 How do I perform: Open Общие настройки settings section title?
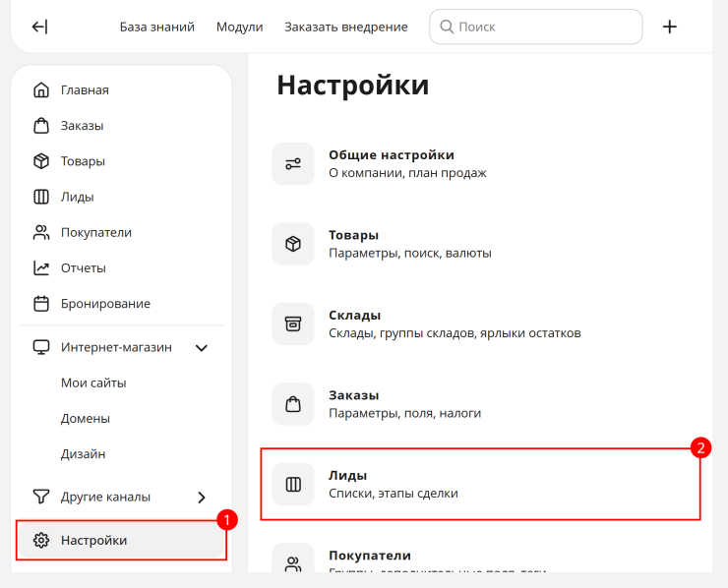click(x=392, y=155)
